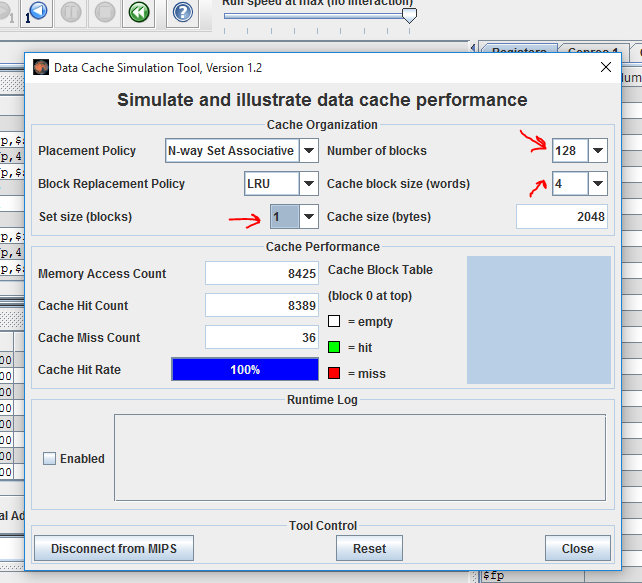Screen dimensions: 642x583
Task: Enable the Runtime Log checkbox
Action: 50,459
